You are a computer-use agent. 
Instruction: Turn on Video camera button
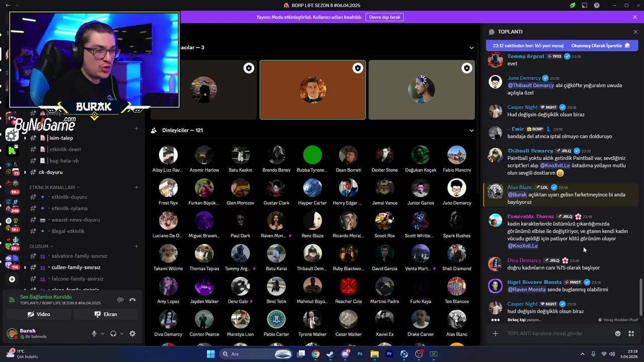[x=39, y=314]
